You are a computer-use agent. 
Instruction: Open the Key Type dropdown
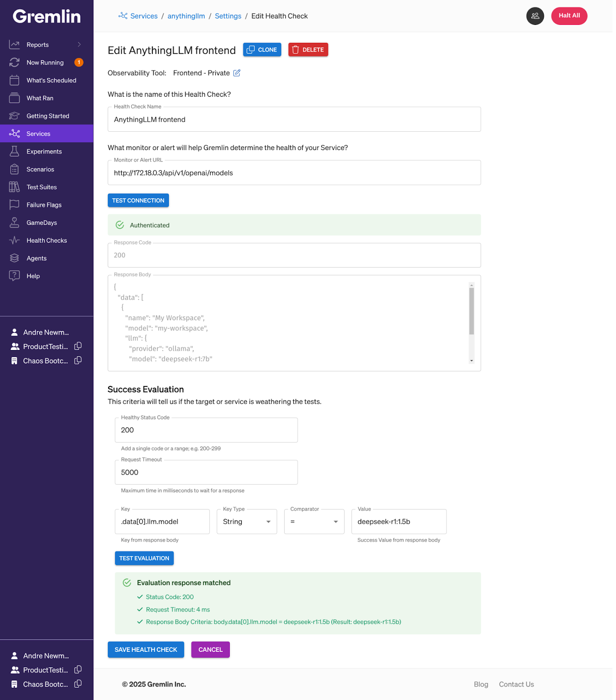(247, 521)
